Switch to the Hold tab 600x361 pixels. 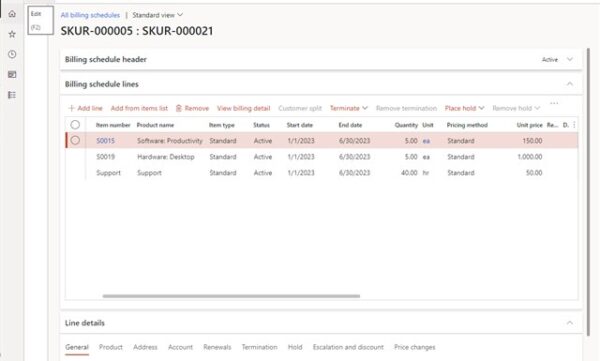point(295,347)
